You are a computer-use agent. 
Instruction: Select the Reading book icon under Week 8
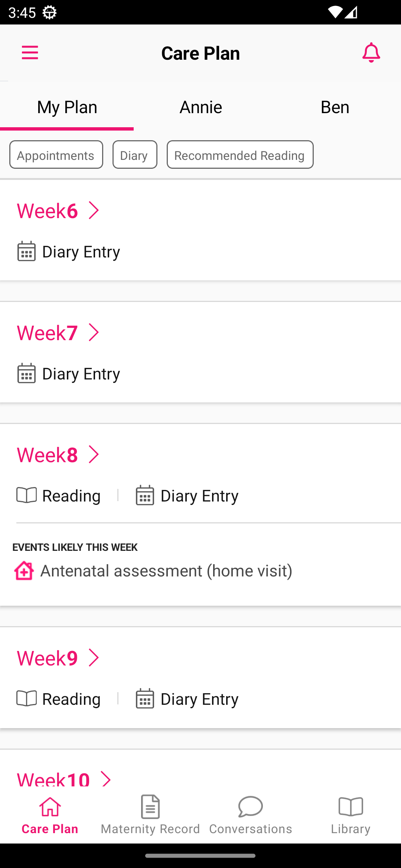pos(26,495)
